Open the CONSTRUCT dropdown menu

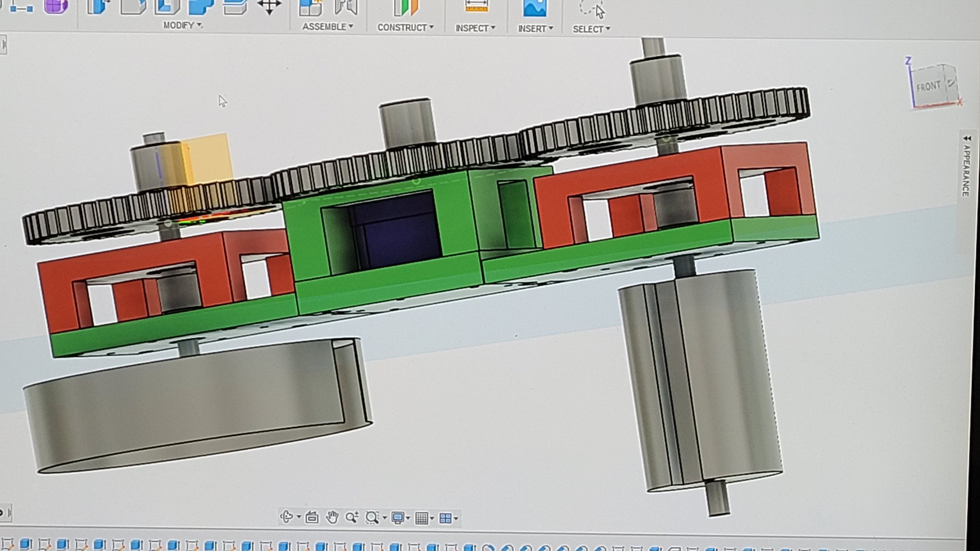(405, 28)
